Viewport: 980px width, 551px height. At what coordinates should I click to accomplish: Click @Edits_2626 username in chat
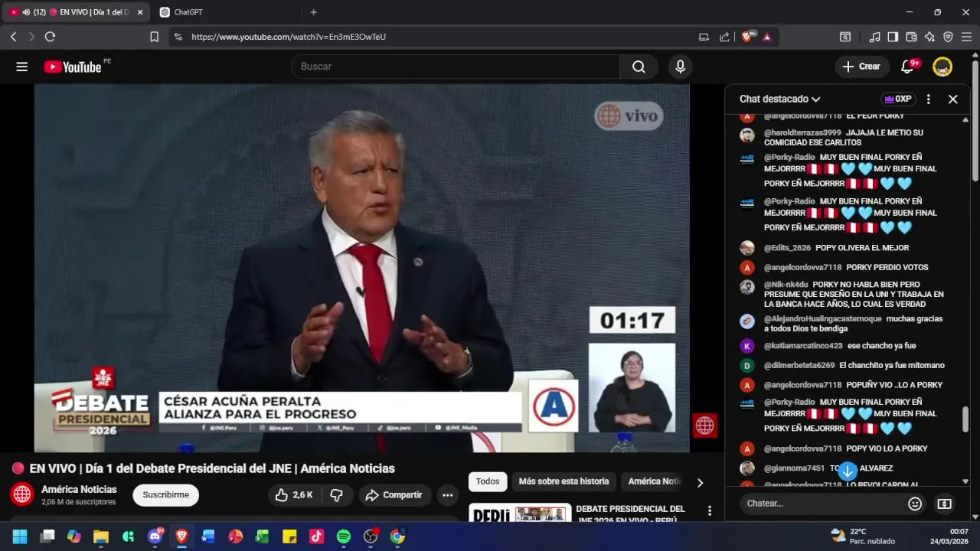click(x=787, y=248)
